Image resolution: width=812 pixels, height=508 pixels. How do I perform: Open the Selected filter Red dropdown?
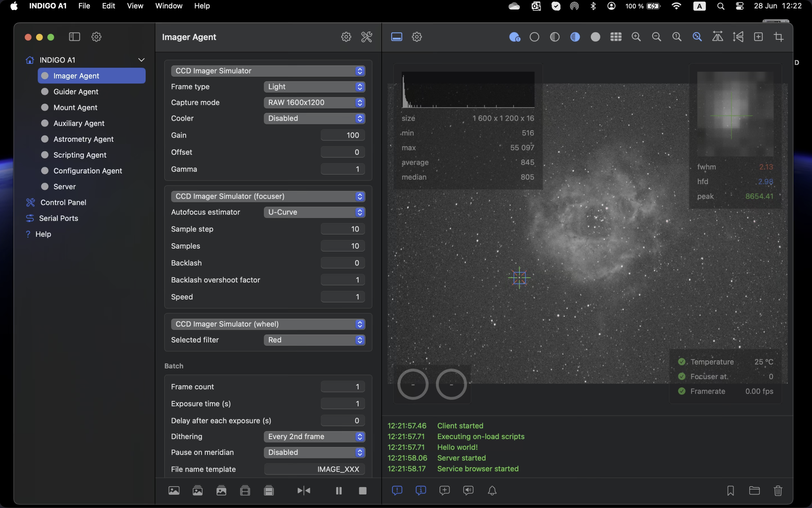click(x=314, y=340)
